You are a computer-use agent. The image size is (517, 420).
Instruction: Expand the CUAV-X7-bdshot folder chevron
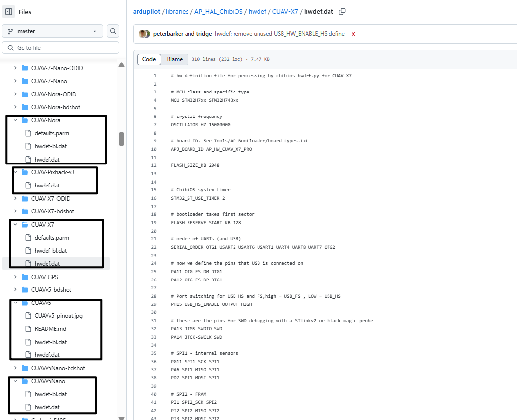(15, 211)
